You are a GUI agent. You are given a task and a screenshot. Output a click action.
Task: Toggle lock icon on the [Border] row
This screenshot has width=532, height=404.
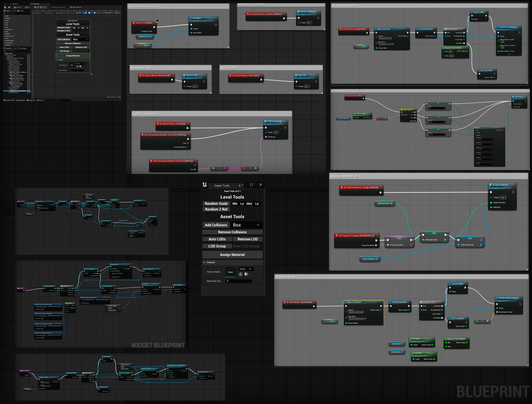click(28, 56)
